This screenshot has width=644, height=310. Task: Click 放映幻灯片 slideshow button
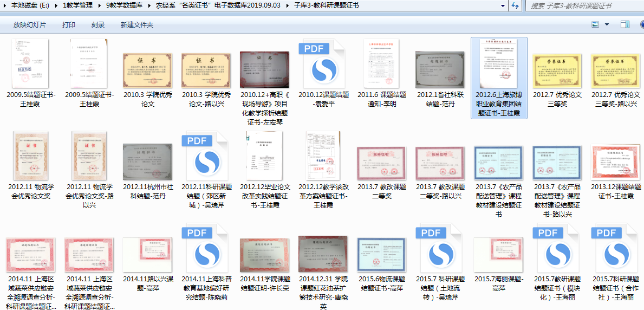tap(30, 25)
